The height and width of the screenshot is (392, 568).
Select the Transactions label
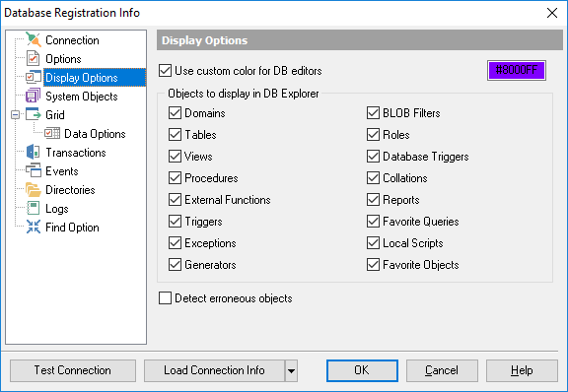point(76,153)
